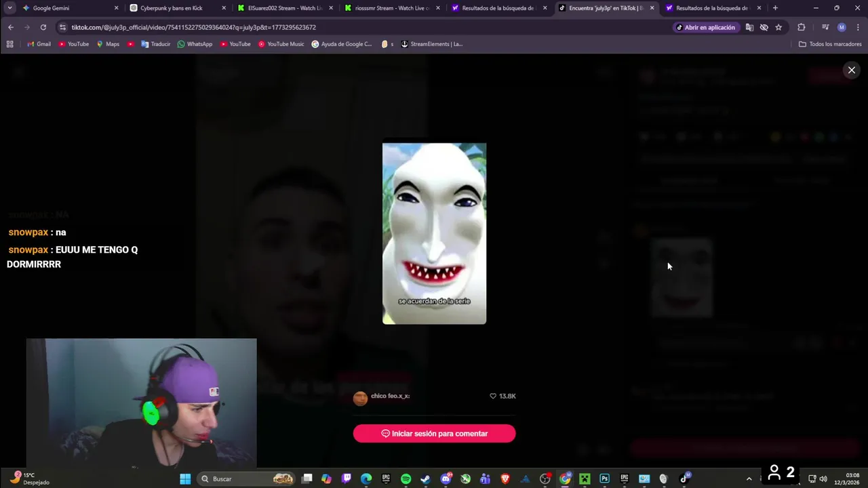
Task: Open the Chrome apps grid shortcut
Action: (9, 44)
